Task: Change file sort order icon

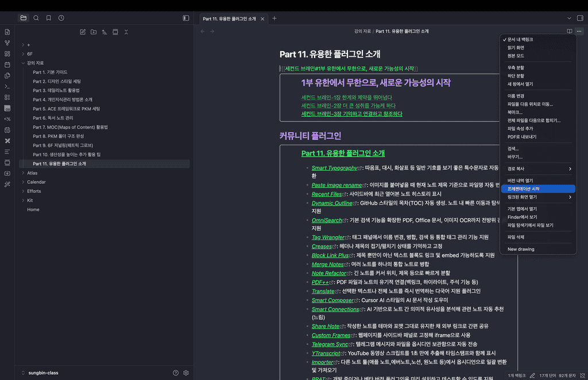Action: [x=105, y=32]
